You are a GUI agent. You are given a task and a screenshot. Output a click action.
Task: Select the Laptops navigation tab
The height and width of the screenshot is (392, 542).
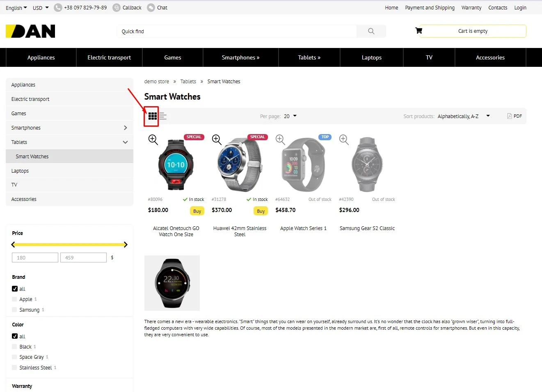371,57
